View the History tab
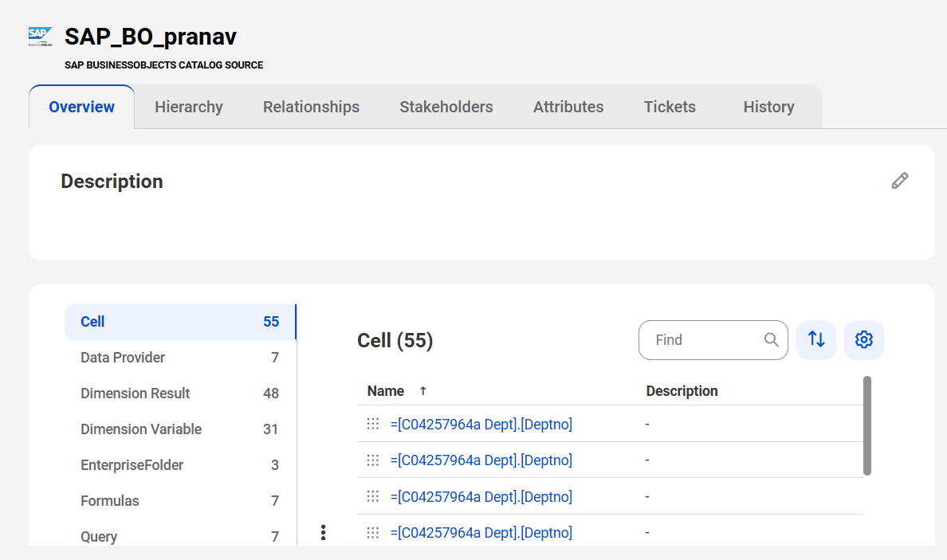The width and height of the screenshot is (947, 560). [768, 107]
